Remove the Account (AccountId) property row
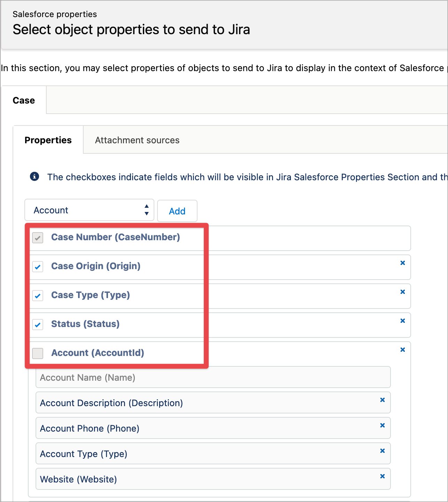The width and height of the screenshot is (448, 502). [x=402, y=350]
